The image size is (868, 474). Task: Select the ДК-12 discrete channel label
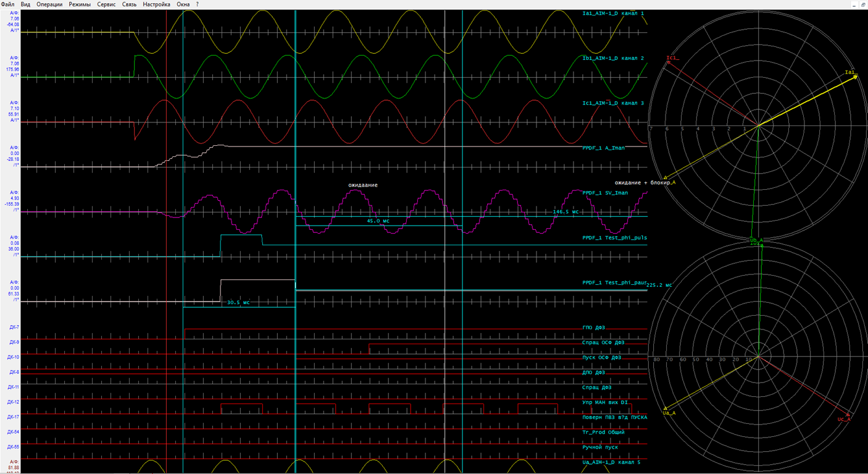tap(14, 402)
